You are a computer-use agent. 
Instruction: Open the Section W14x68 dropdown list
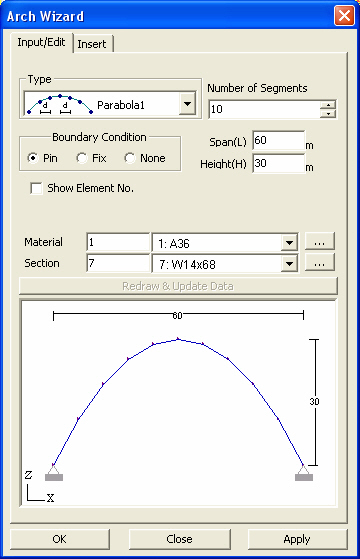tap(289, 264)
